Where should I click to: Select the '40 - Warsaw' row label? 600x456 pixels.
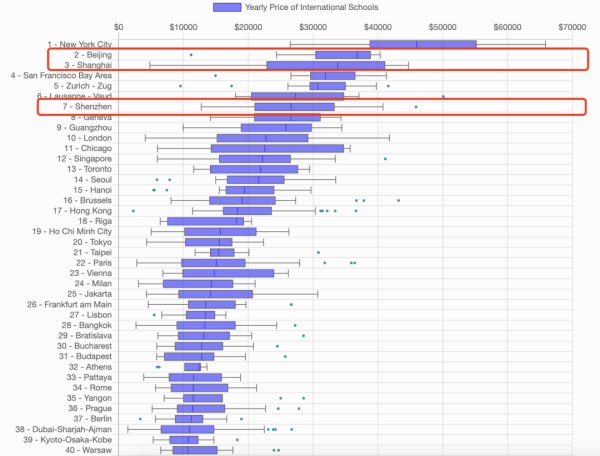coord(86,450)
